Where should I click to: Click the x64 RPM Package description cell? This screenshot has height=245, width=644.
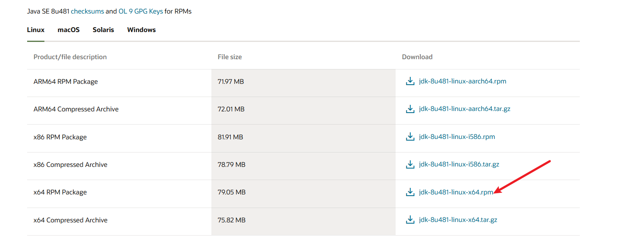click(x=60, y=192)
